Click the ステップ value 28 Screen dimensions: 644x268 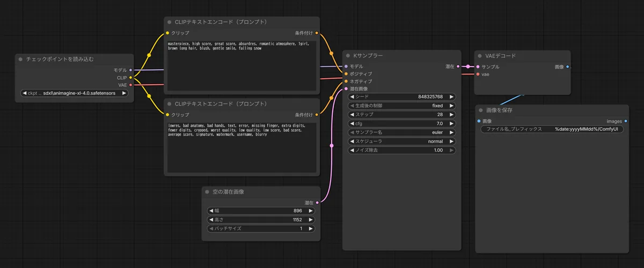(x=440, y=115)
